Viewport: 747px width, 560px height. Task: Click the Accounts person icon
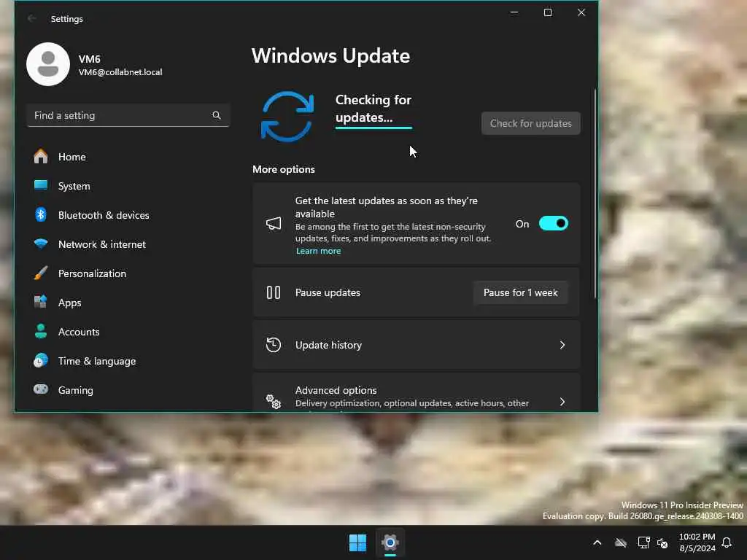click(41, 331)
